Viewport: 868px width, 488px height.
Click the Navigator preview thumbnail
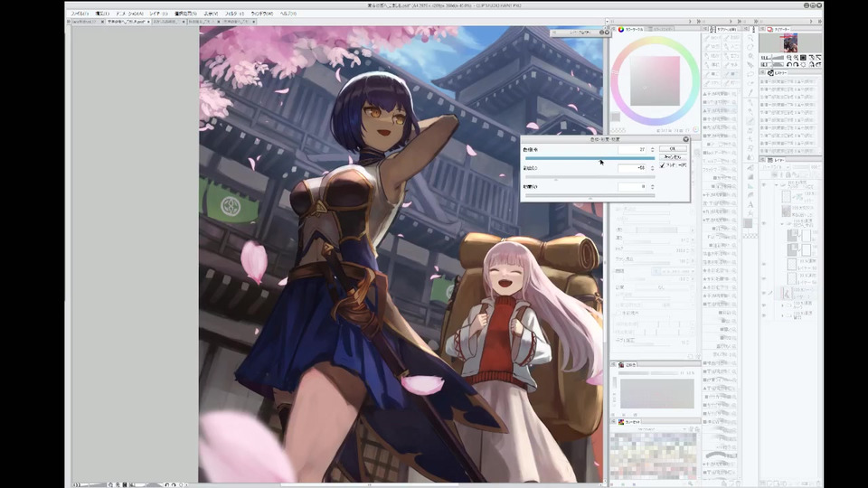tap(790, 43)
